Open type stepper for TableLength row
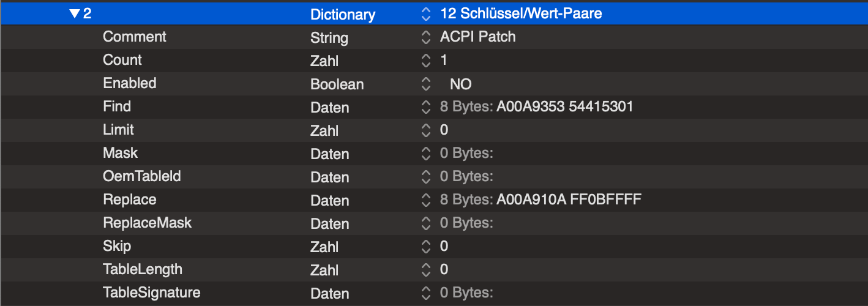The width and height of the screenshot is (868, 306). 426,270
